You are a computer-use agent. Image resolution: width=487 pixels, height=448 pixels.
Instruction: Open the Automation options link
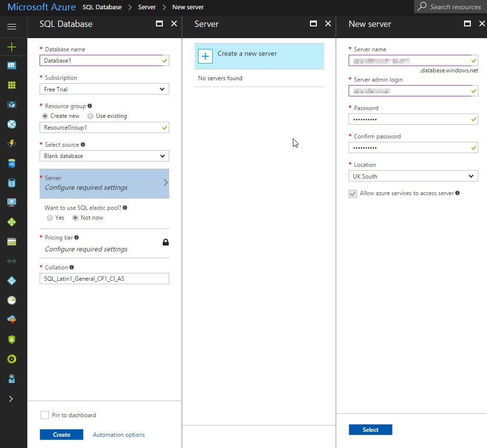click(119, 435)
